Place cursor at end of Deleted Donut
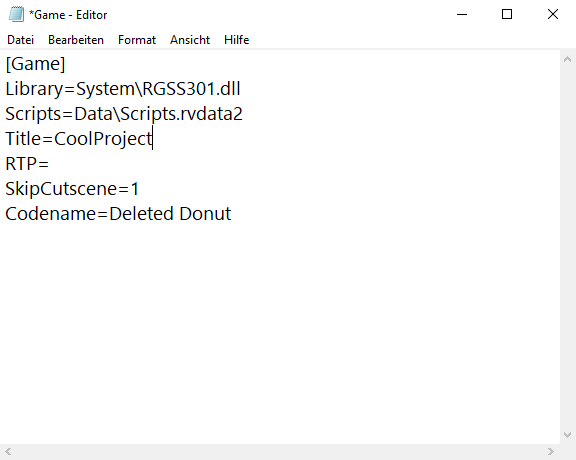The width and height of the screenshot is (576, 460). tap(231, 214)
